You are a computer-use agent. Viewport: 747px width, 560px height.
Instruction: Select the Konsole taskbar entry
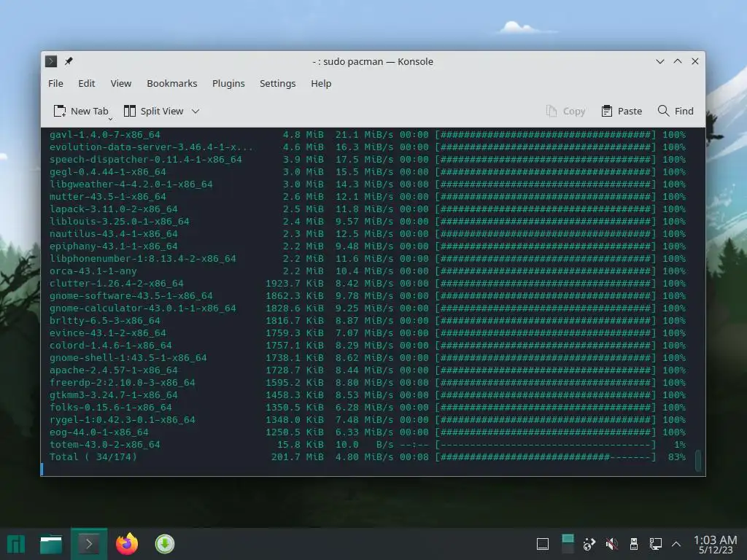click(89, 544)
